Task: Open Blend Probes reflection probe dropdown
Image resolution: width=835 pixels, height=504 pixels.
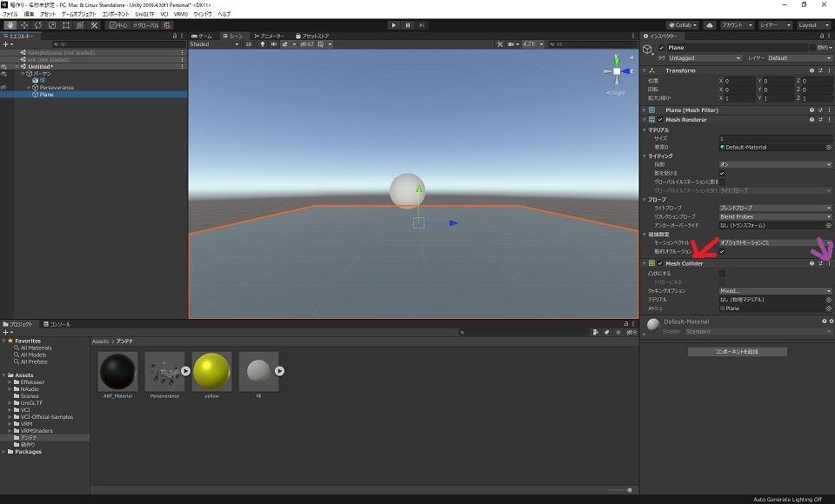Action: (x=775, y=216)
